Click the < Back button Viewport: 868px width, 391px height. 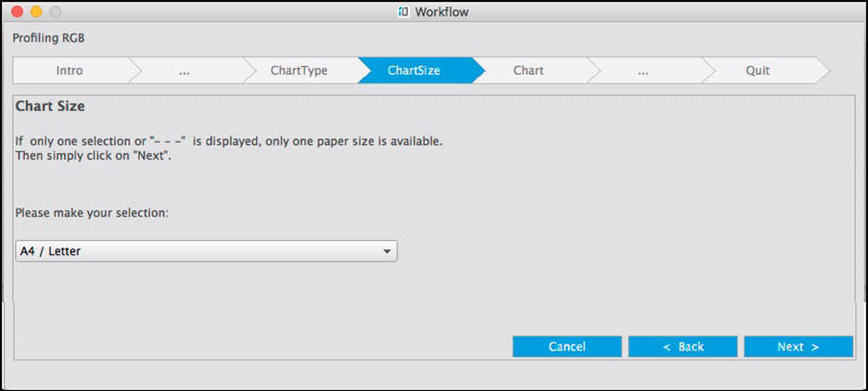tap(682, 347)
